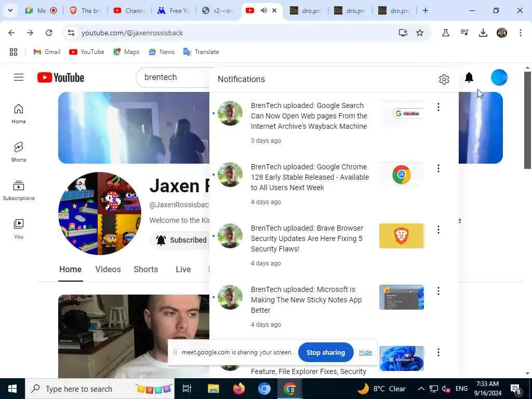Open Windows notification center icon
The height and width of the screenshot is (399, 532).
tap(516, 389)
